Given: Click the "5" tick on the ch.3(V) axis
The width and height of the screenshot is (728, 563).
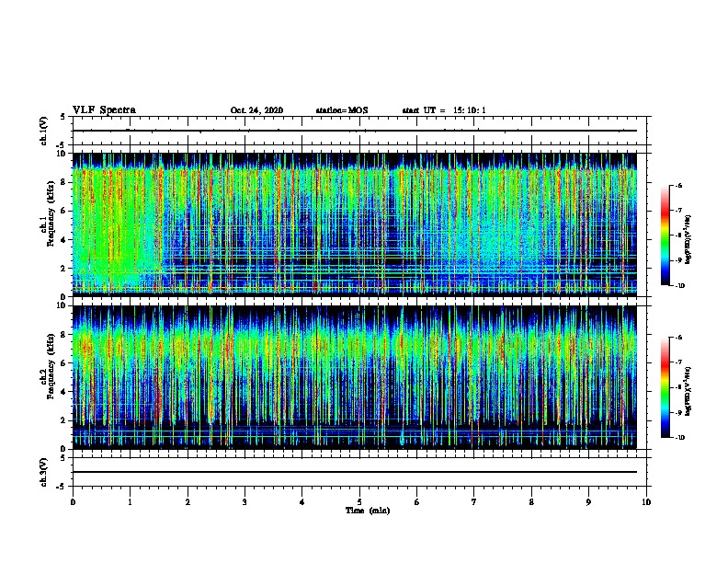Looking at the screenshot, I should tap(63, 458).
